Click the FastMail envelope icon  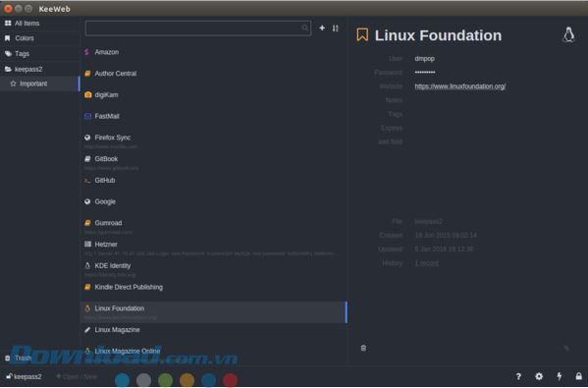(87, 116)
